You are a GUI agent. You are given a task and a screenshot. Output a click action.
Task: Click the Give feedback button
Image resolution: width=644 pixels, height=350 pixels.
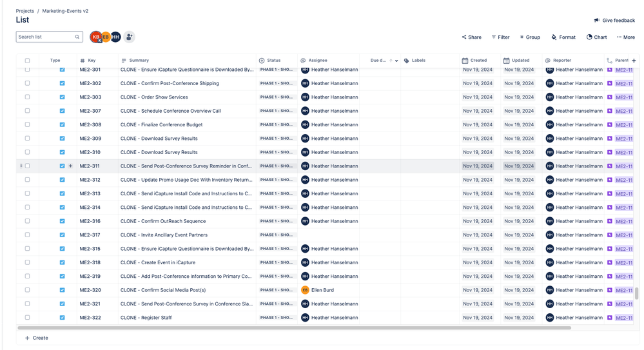coord(614,20)
